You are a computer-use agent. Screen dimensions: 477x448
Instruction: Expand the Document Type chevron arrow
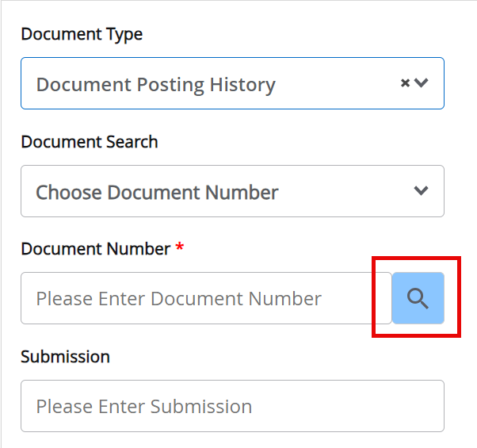pos(422,82)
